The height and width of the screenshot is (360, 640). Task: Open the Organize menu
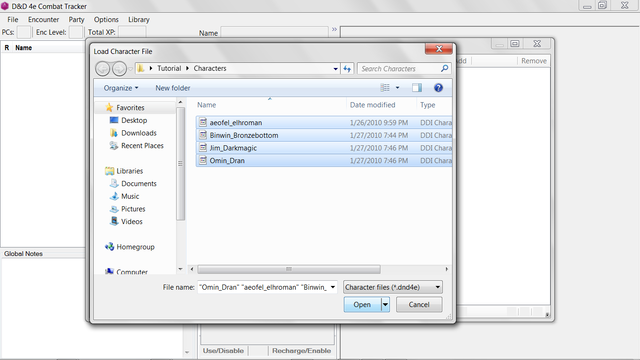click(x=121, y=88)
